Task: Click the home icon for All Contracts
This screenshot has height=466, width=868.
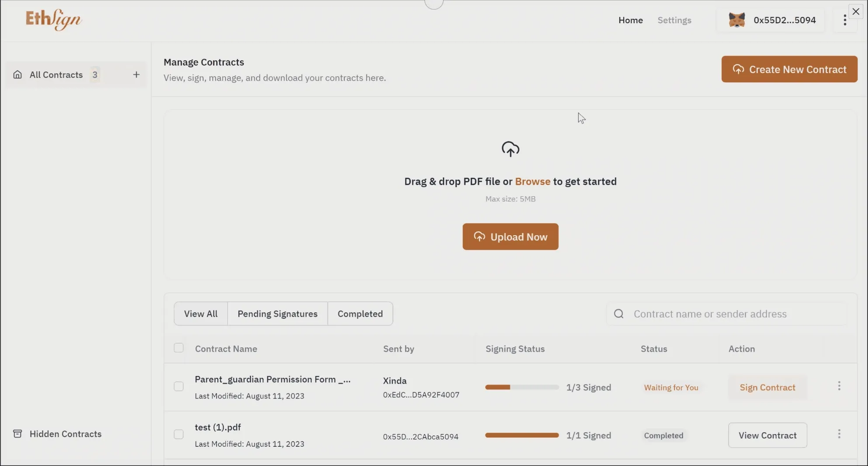Action: click(x=18, y=75)
